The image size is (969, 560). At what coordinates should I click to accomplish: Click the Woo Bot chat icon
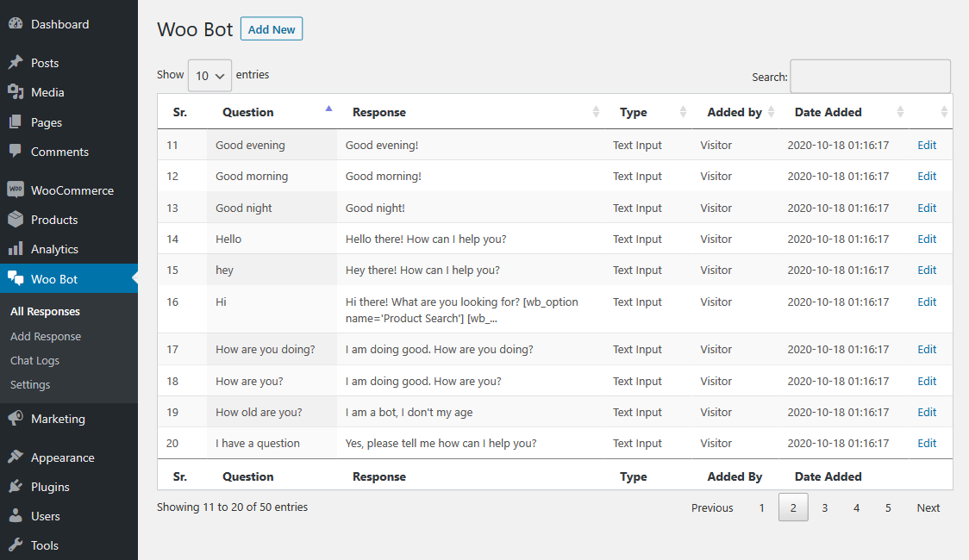tap(16, 279)
